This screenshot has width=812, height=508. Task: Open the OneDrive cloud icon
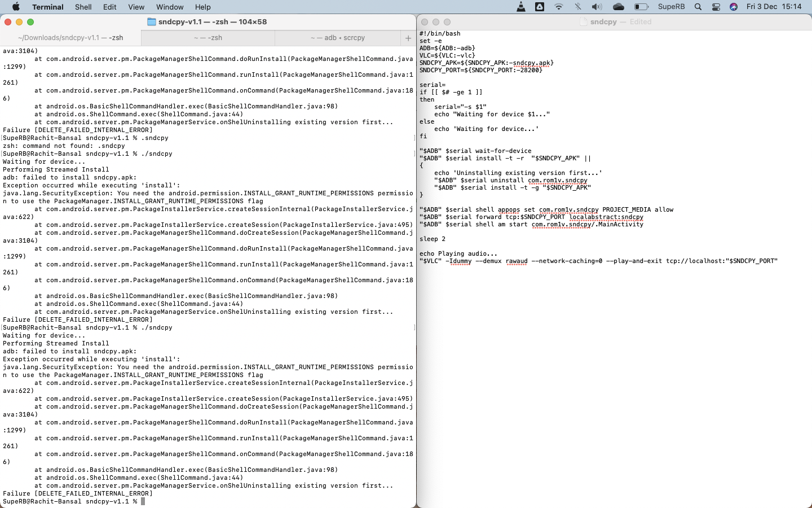[619, 7]
